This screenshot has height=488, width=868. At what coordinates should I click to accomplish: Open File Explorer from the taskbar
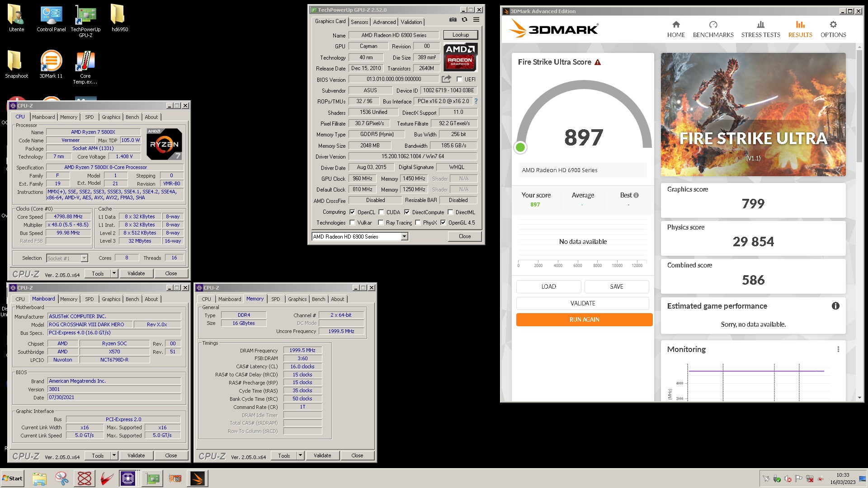pos(39,479)
